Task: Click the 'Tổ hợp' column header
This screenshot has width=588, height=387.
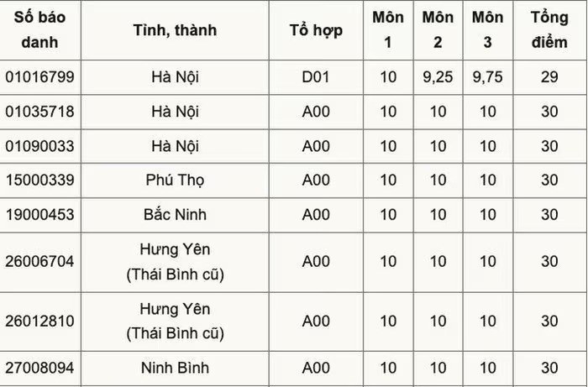Action: pyautogui.click(x=316, y=30)
